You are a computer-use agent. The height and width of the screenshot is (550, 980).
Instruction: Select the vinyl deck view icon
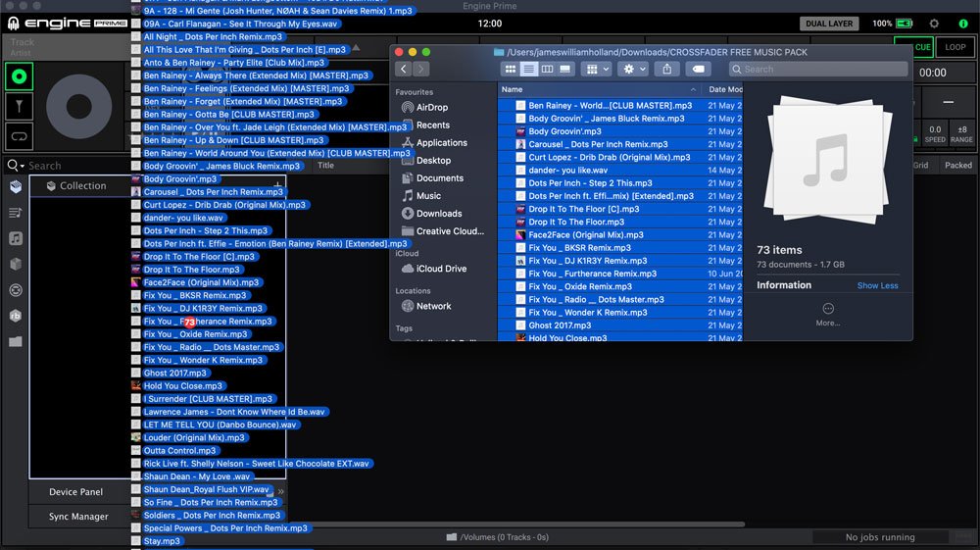(x=20, y=75)
